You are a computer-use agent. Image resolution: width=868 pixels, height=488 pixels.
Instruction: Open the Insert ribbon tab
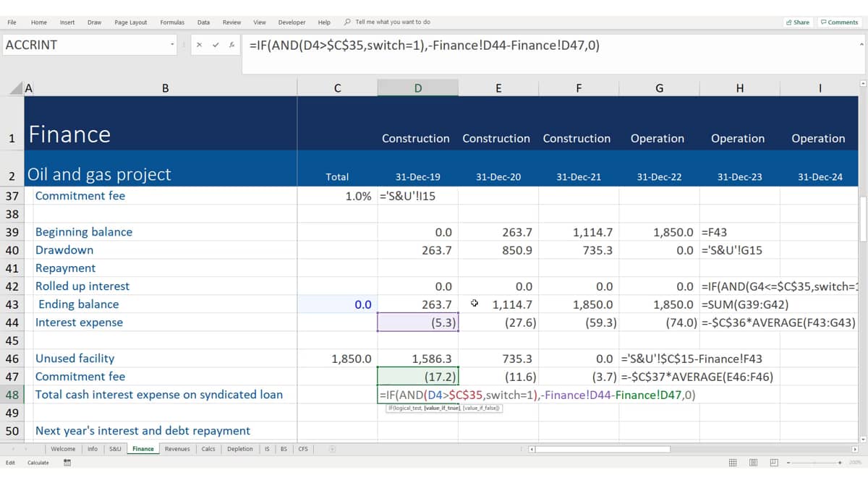[67, 22]
